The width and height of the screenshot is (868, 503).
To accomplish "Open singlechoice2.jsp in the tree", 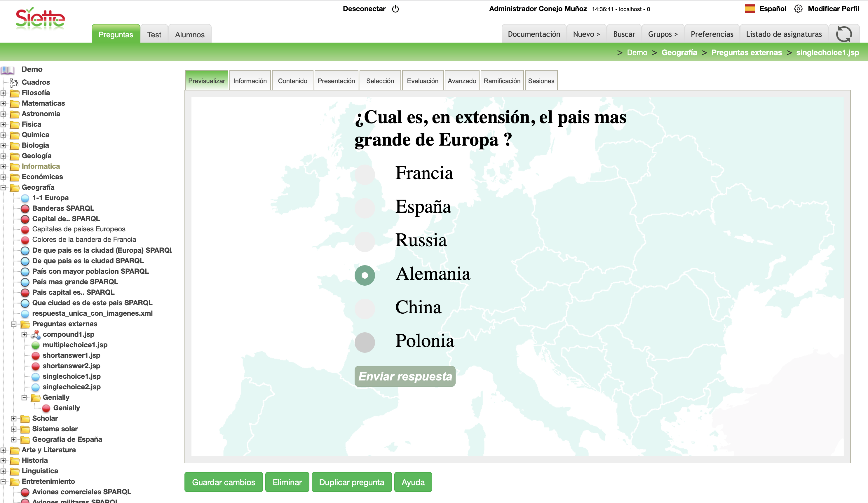I will [71, 387].
